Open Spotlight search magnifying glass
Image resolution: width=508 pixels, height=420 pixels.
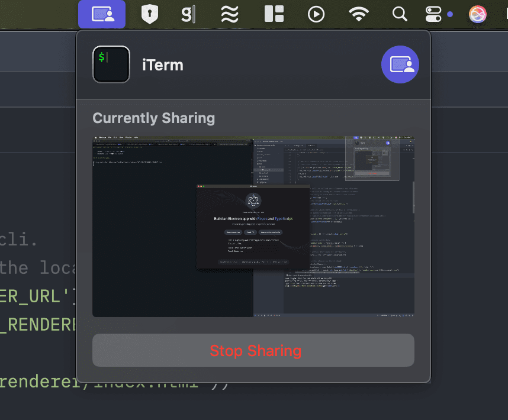pos(400,14)
